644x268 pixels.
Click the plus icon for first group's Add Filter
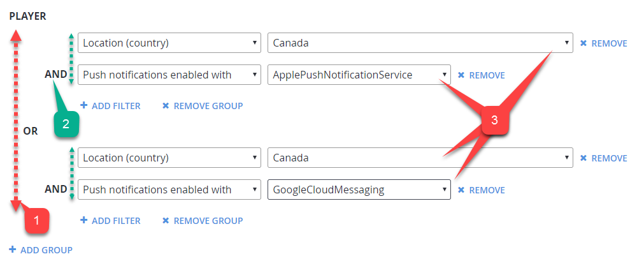[83, 106]
